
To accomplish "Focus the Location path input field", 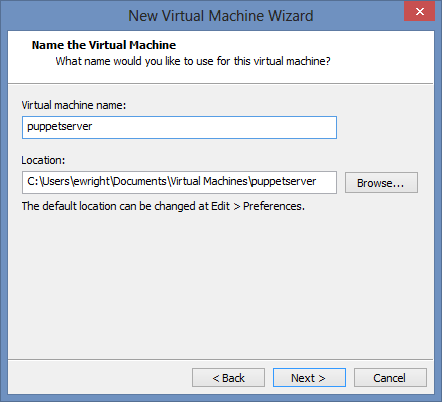I will [x=179, y=182].
